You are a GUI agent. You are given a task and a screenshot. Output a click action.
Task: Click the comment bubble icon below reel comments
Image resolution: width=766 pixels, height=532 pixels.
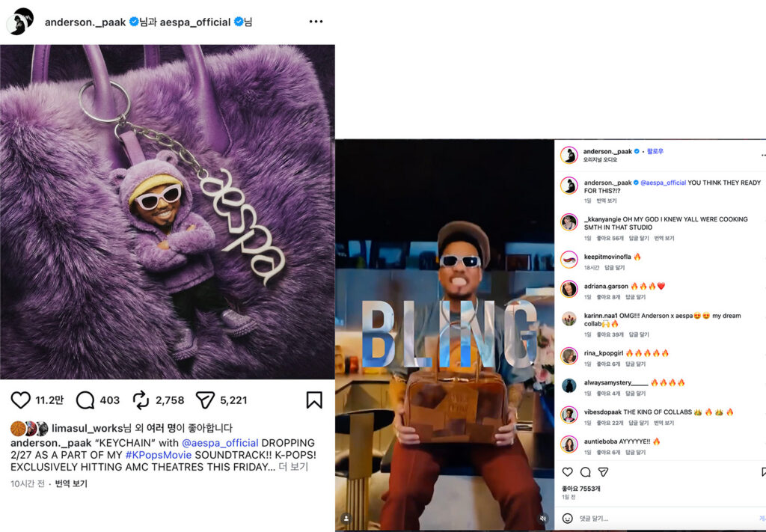click(586, 472)
